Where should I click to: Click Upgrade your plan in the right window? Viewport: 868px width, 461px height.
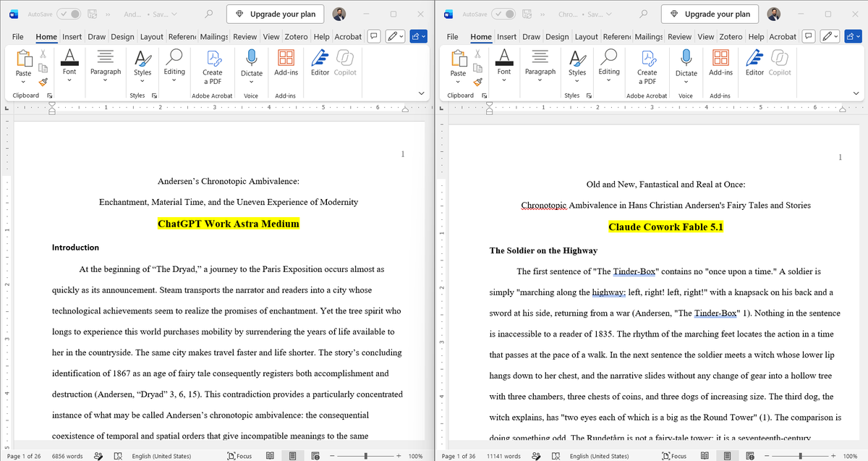710,14
